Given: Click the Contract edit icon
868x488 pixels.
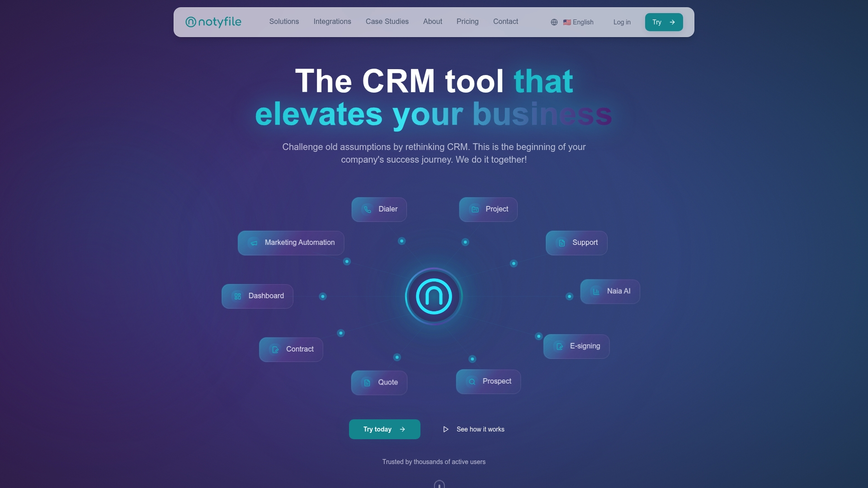Looking at the screenshot, I should pyautogui.click(x=275, y=350).
